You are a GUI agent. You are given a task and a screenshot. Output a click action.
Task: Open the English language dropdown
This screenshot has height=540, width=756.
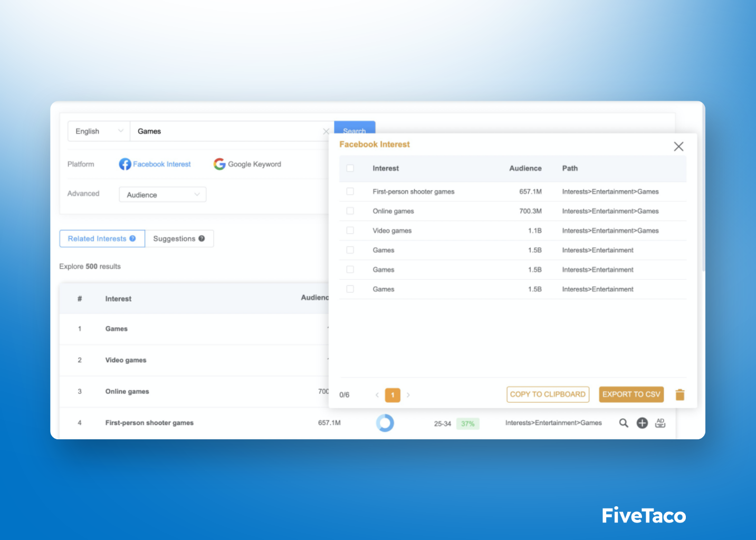(99, 131)
